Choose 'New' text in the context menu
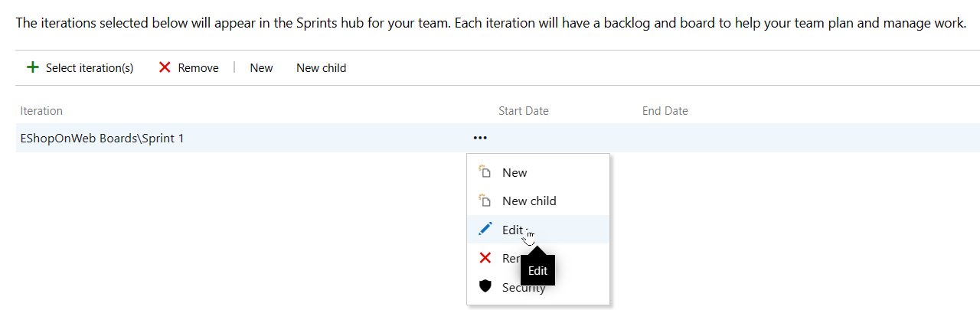The width and height of the screenshot is (980, 310). [514, 173]
